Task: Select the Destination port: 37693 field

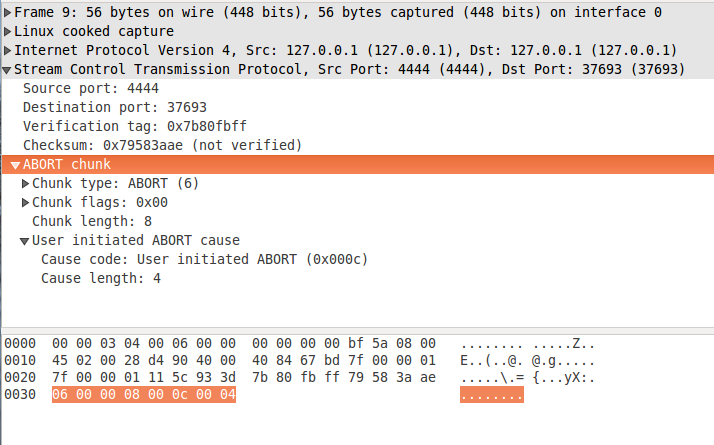Action: coord(98,108)
